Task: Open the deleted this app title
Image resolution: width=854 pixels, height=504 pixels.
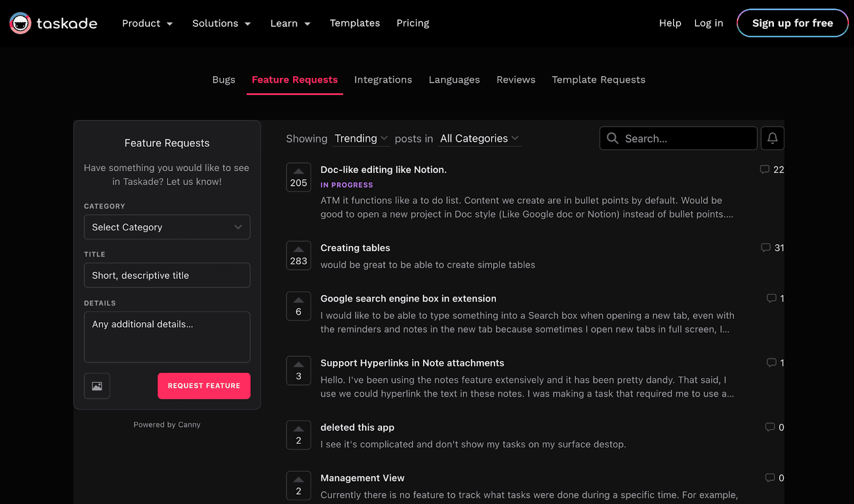Action: coord(357,428)
